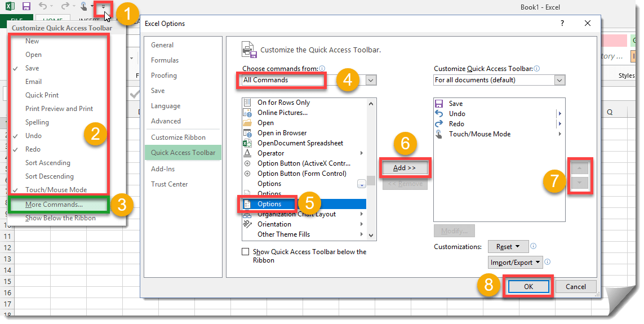Select the Operator command icon
Image resolution: width=644 pixels, height=324 pixels.
[x=247, y=153]
